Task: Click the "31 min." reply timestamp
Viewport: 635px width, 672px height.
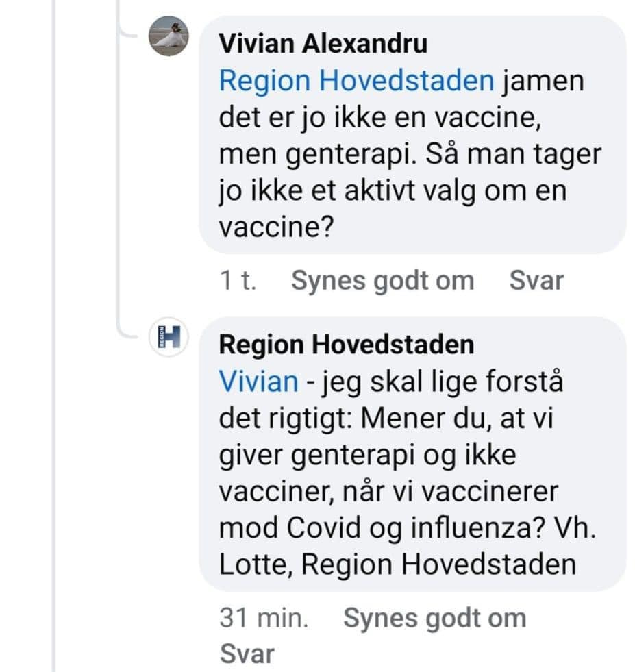Action: [x=264, y=618]
